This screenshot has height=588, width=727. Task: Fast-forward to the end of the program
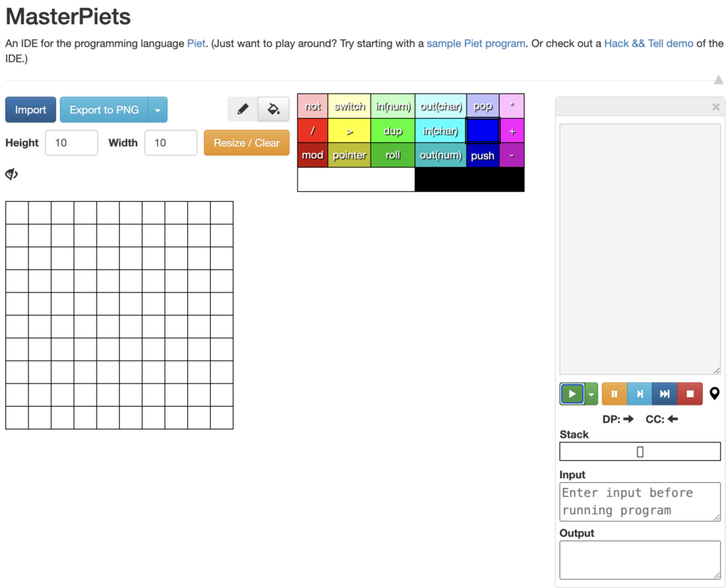coord(665,393)
